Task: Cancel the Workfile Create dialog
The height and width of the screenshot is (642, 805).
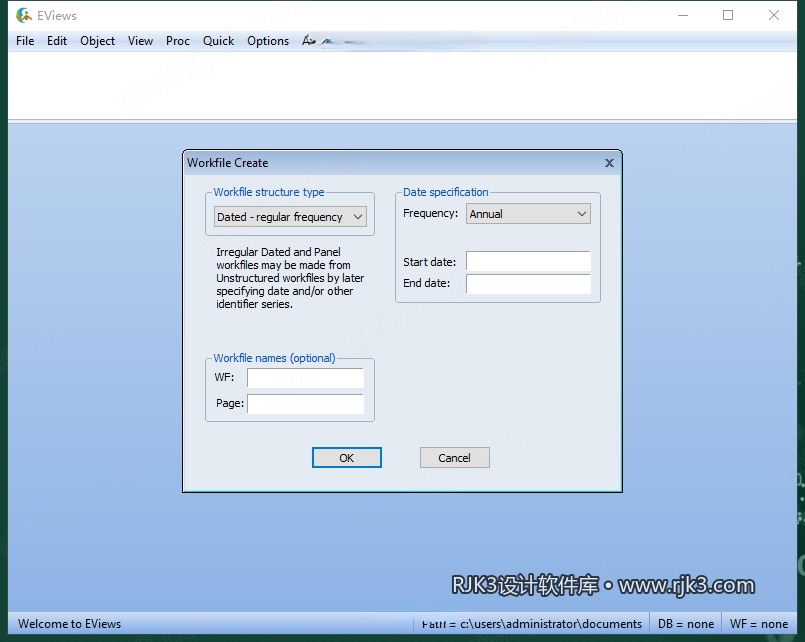Action: click(x=454, y=458)
